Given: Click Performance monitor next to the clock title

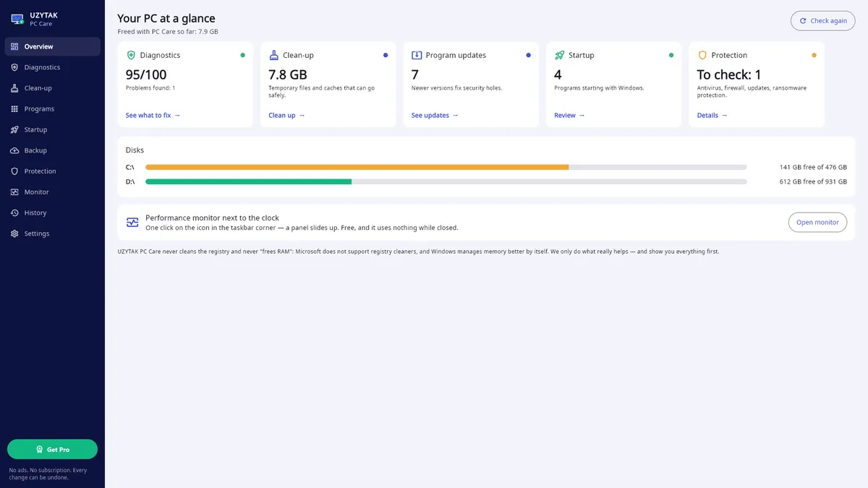Looking at the screenshot, I should click(212, 218).
